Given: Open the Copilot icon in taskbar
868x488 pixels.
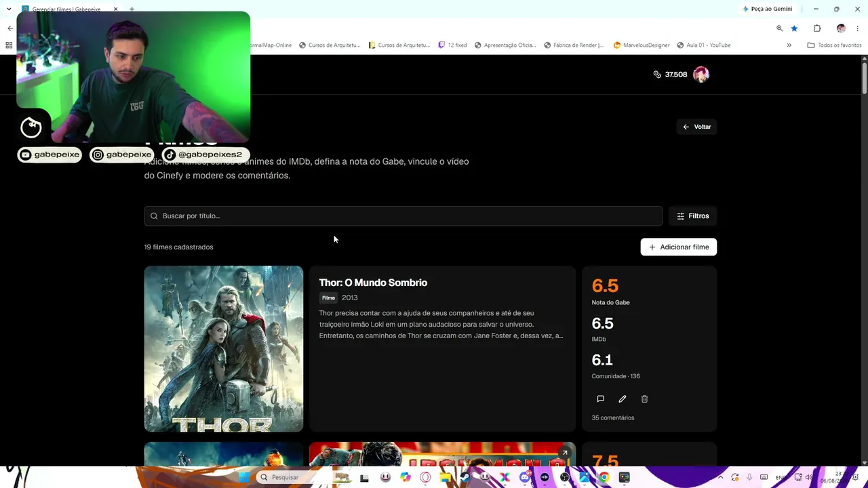Looking at the screenshot, I should [x=406, y=477].
